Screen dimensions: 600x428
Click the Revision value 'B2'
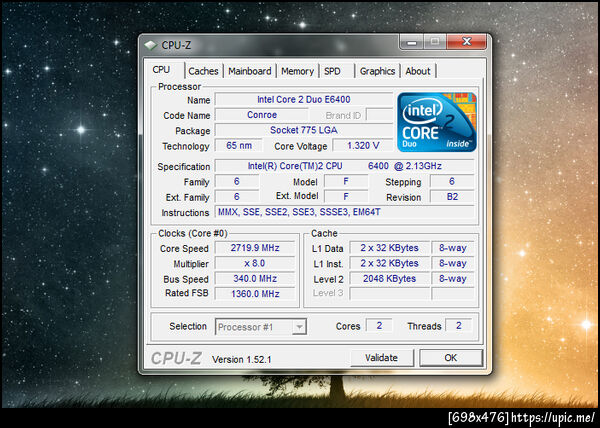tap(452, 197)
